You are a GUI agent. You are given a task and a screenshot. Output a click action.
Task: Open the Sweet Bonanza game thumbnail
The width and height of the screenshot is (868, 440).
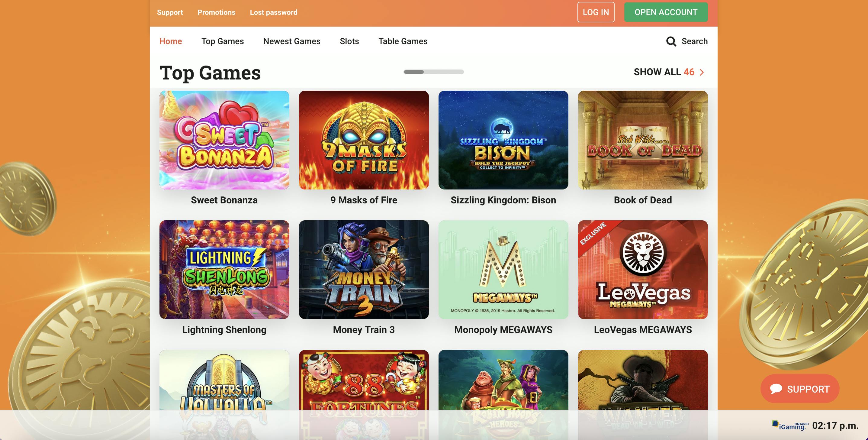point(224,140)
